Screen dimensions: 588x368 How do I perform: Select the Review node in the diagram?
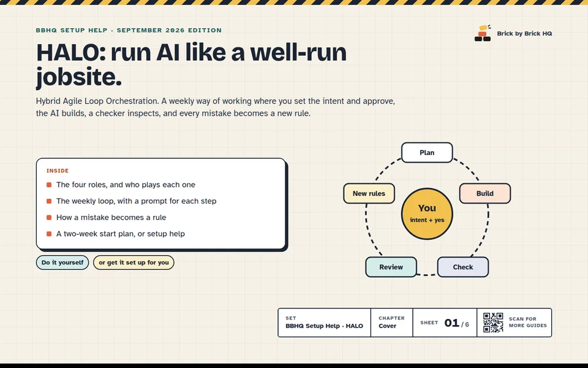[x=391, y=267]
